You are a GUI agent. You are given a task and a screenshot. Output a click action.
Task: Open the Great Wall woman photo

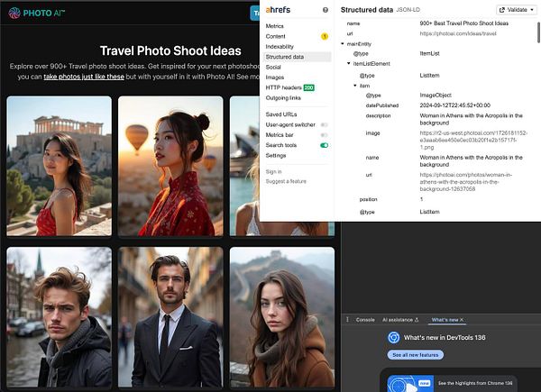[x=282, y=317]
